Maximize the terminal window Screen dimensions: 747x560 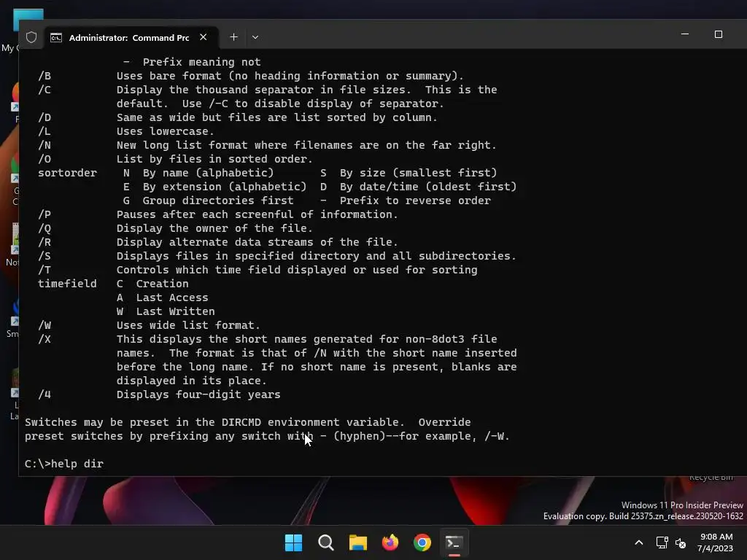tap(719, 34)
